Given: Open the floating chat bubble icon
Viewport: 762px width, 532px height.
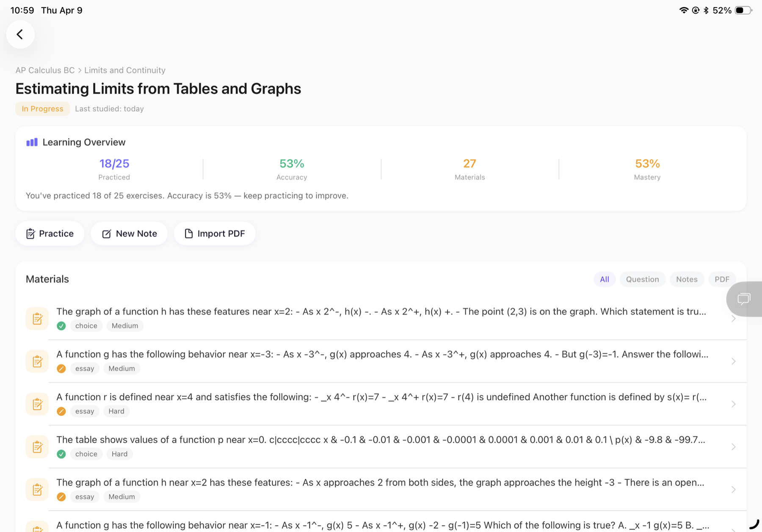Looking at the screenshot, I should (744, 299).
